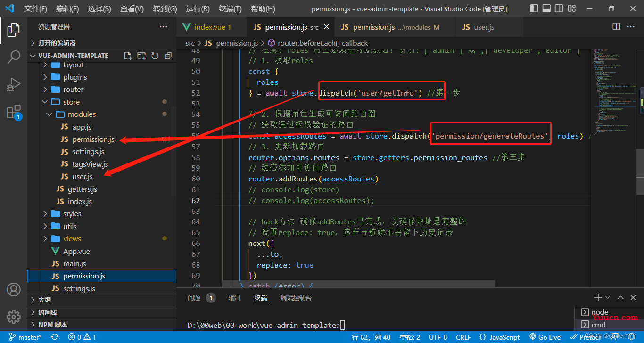
Task: Expand the NPM 脚本 section
Action: tap(102, 325)
